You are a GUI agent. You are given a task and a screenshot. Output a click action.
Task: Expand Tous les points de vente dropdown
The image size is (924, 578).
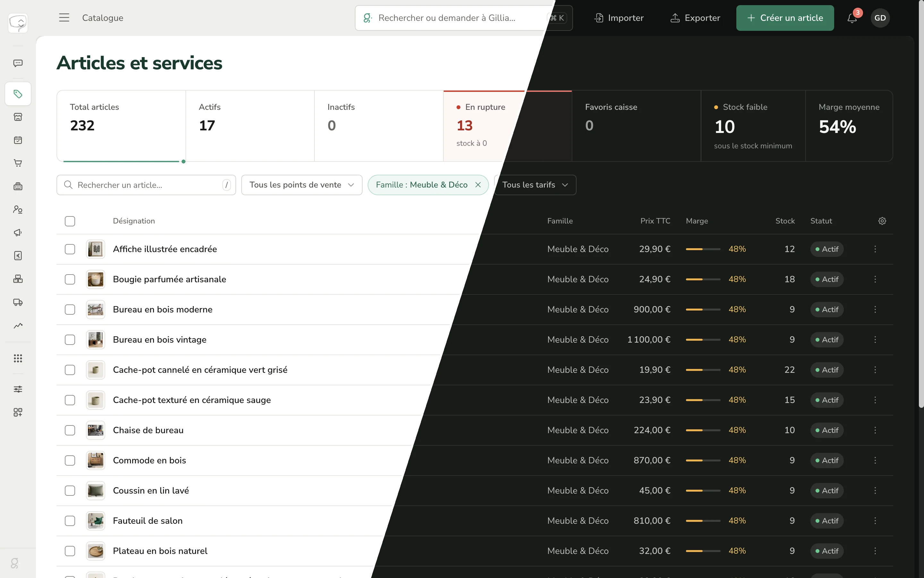pyautogui.click(x=302, y=185)
